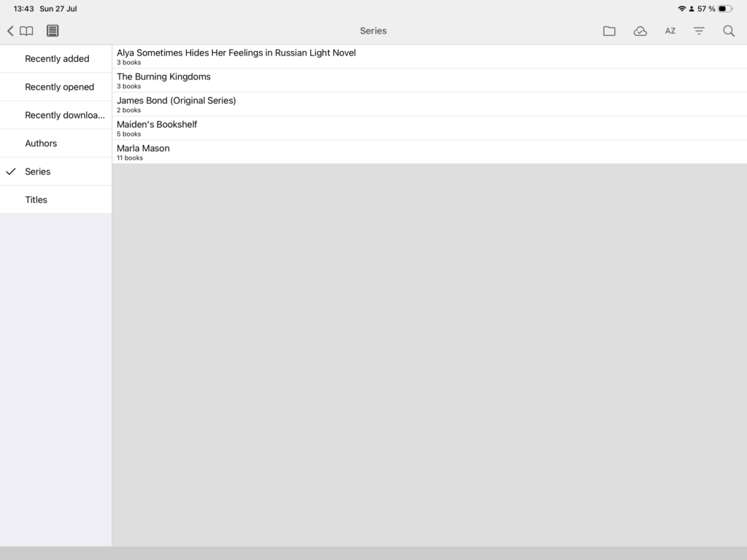Viewport: 747px width, 560px height.
Task: Open Marla Mason series
Action: click(x=429, y=152)
